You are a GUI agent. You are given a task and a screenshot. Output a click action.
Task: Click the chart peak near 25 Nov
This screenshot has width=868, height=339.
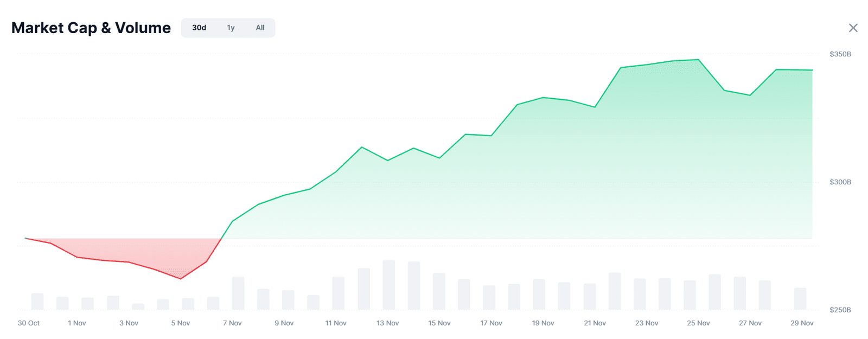(x=698, y=60)
